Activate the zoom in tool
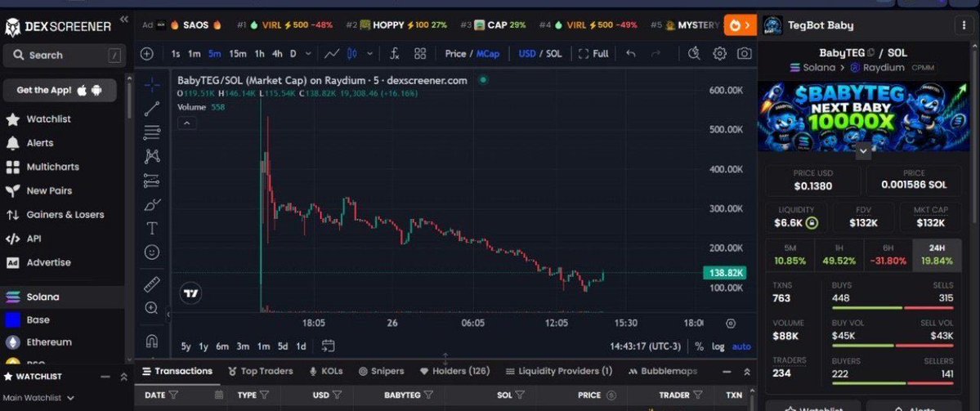Image resolution: width=980 pixels, height=411 pixels. coord(152,308)
